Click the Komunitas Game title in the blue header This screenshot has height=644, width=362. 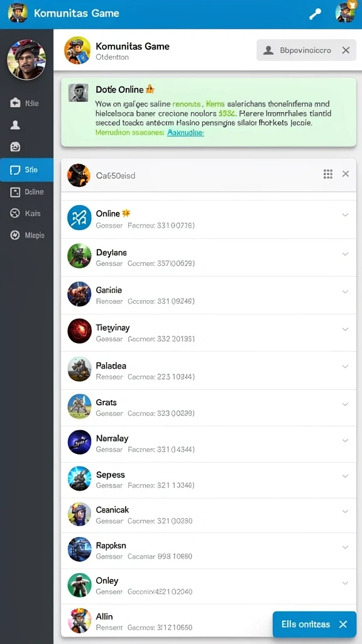click(76, 13)
